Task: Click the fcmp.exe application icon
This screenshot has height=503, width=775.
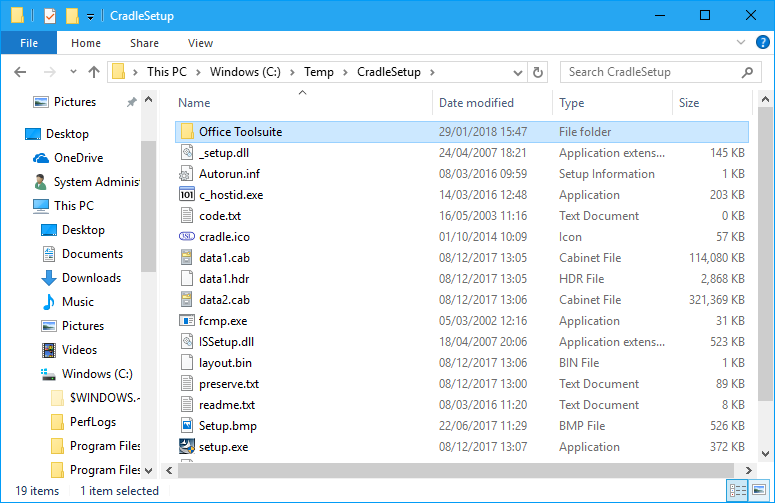Action: tap(187, 321)
